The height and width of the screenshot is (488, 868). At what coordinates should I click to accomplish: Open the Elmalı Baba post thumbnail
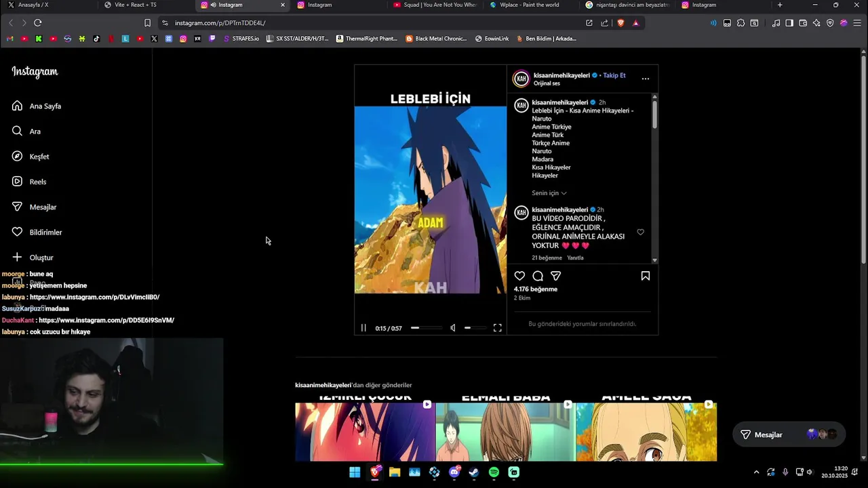[506, 427]
